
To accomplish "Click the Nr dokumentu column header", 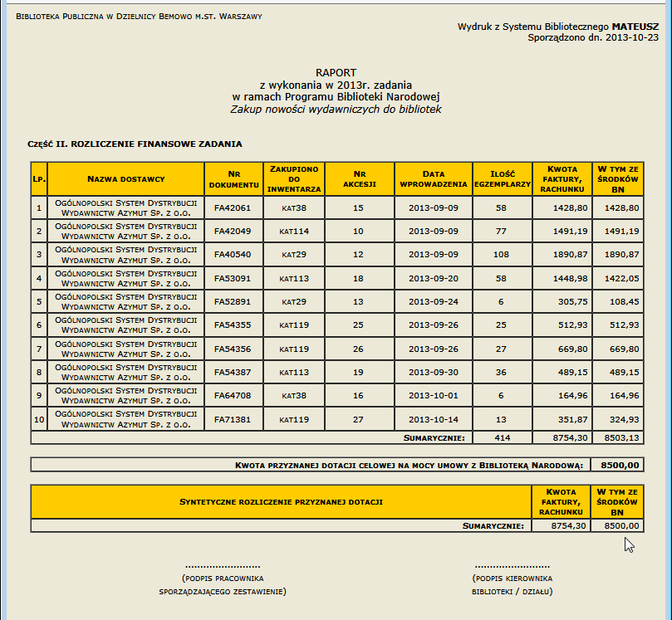I will pyautogui.click(x=233, y=179).
